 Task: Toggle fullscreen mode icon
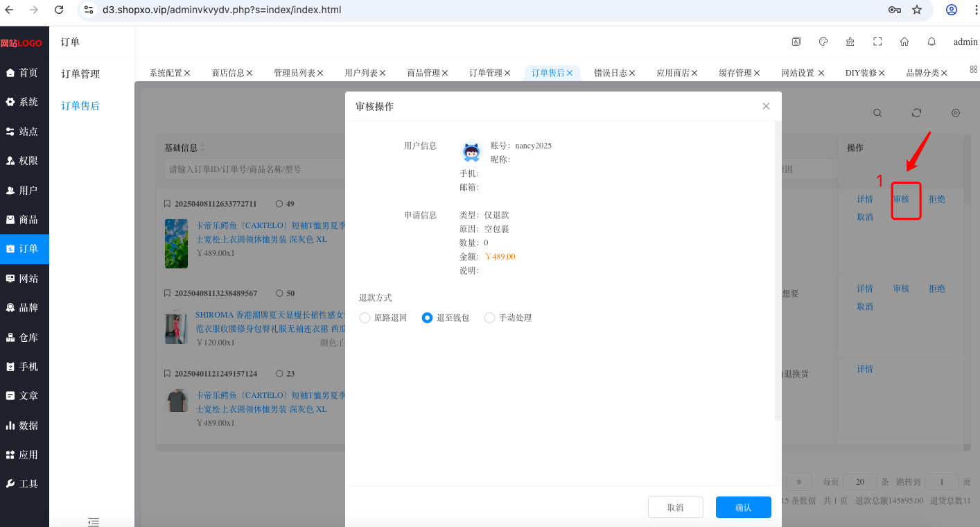coord(877,42)
